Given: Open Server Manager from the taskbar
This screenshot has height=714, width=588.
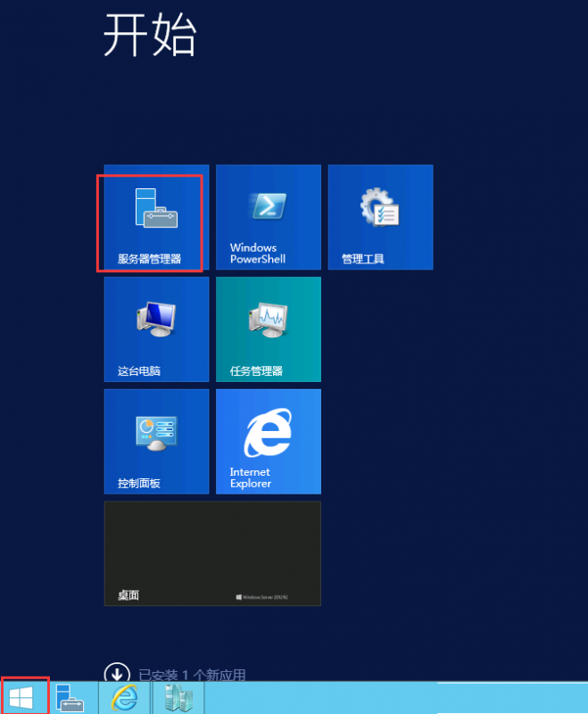Looking at the screenshot, I should (70, 698).
